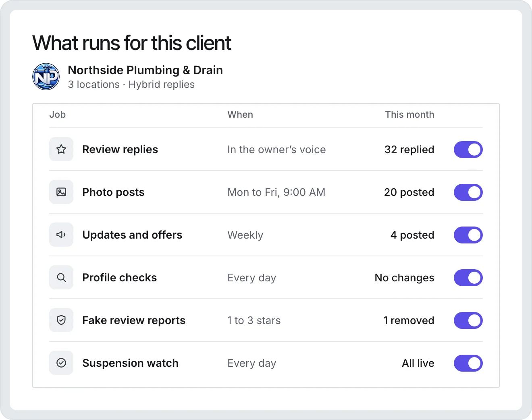Click the 1 removed count

409,320
